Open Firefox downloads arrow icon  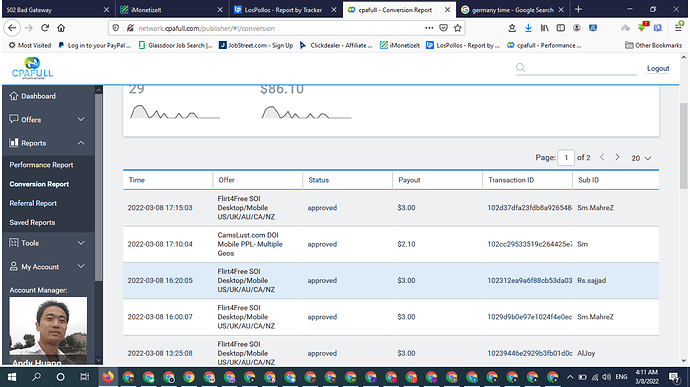point(528,28)
